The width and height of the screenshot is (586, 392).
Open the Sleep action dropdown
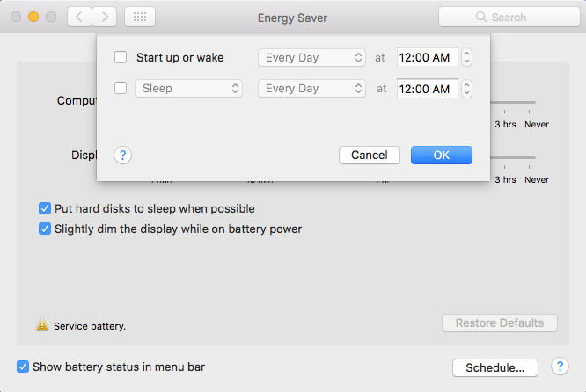(x=188, y=88)
